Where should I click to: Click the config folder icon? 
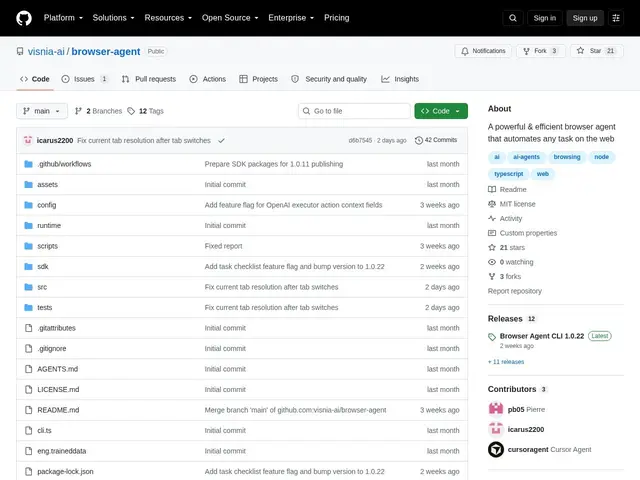pos(28,205)
